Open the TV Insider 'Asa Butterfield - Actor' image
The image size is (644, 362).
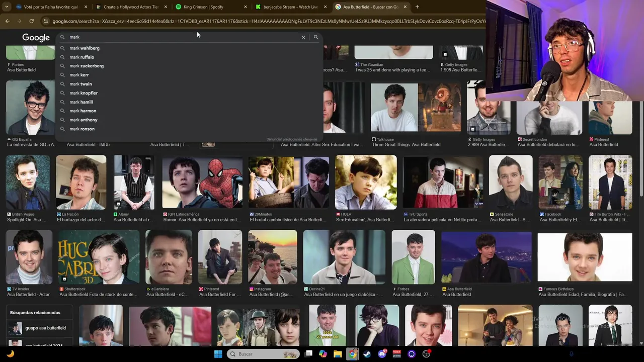[x=29, y=257]
